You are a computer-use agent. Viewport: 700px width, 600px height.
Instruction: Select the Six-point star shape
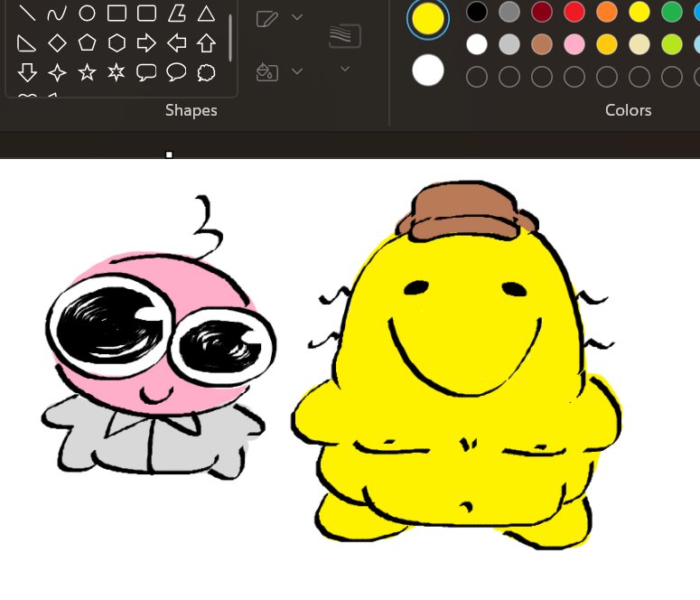(x=117, y=72)
